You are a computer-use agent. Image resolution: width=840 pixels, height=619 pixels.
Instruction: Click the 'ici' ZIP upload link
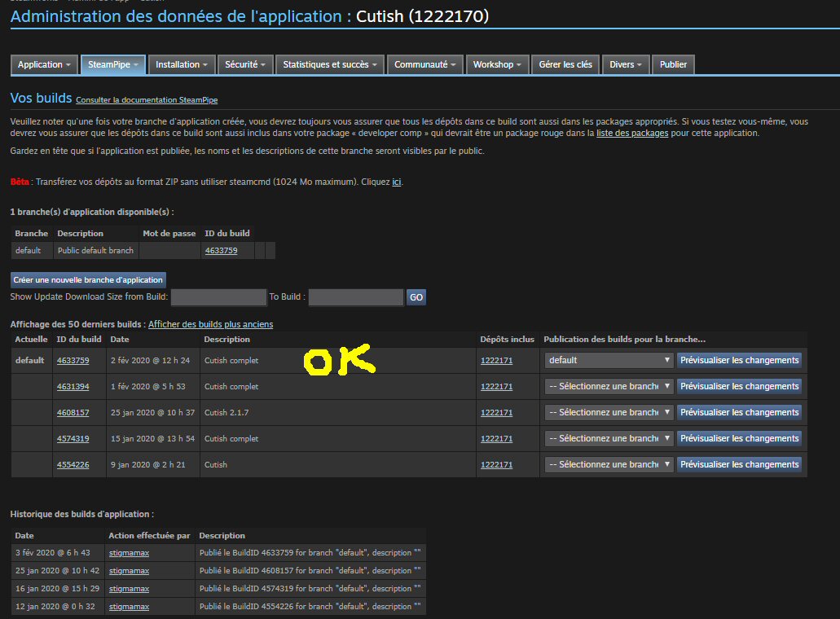coord(397,182)
